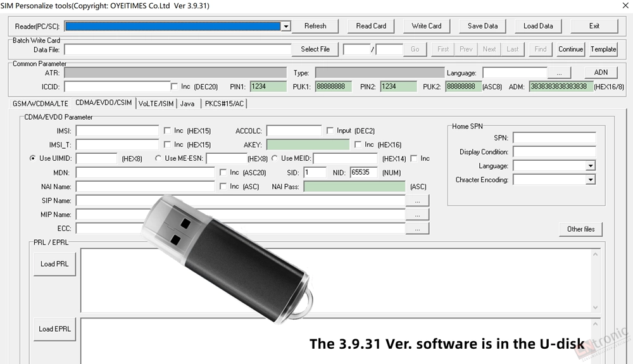Click the green NAI Pass field

(x=354, y=187)
